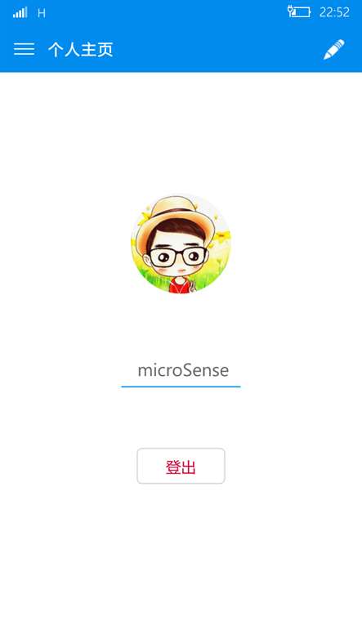Tap the red 登出 logout button

click(181, 466)
